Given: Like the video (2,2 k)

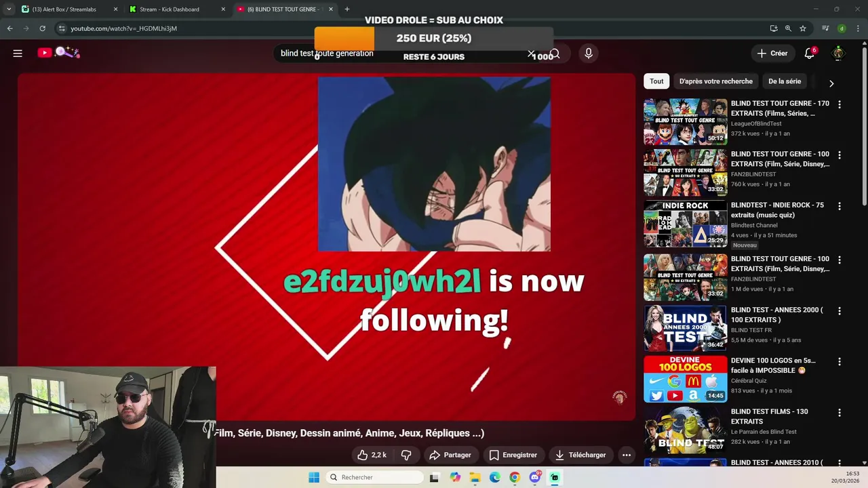Looking at the screenshot, I should coord(372,455).
